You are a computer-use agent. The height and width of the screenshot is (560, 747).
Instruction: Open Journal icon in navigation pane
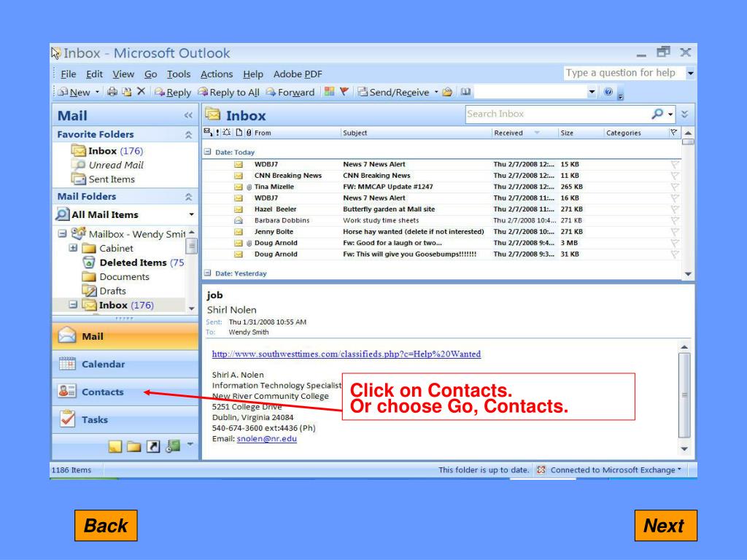click(172, 446)
